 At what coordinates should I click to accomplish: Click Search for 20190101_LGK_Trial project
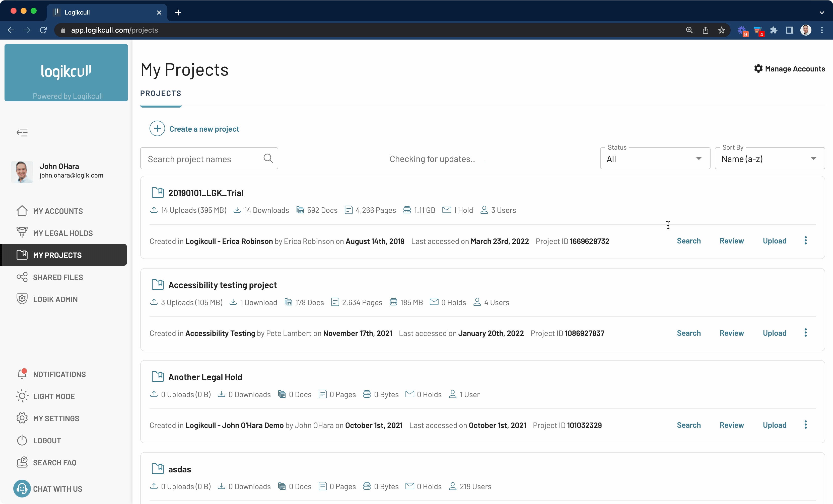(689, 241)
